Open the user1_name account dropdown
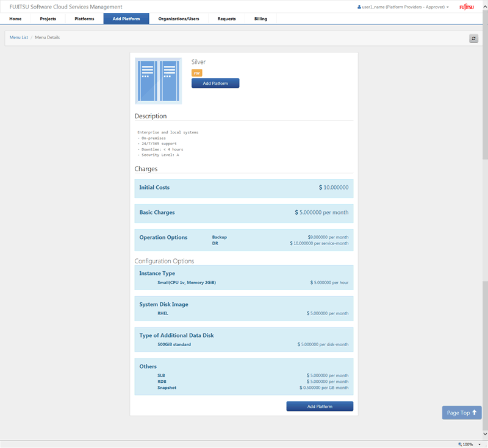488x448 pixels. point(403,7)
